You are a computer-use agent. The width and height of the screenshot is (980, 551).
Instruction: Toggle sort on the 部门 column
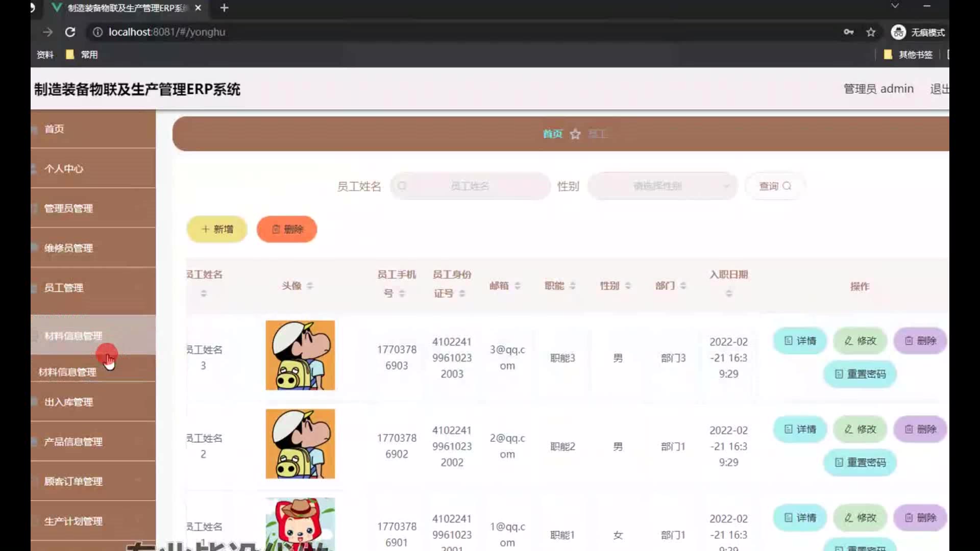[x=683, y=286]
